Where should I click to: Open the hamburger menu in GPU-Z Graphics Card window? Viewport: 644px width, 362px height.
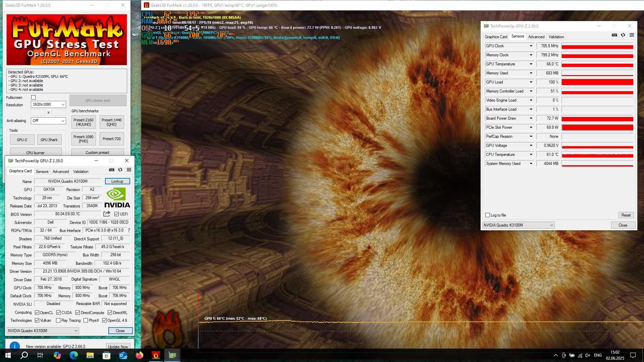(129, 170)
